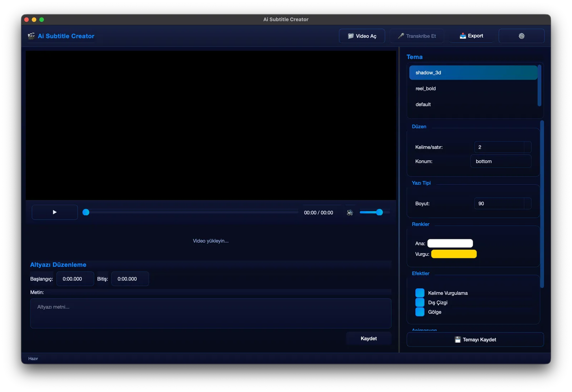
Task: Click the Video yükleyin... message
Action: tap(211, 241)
